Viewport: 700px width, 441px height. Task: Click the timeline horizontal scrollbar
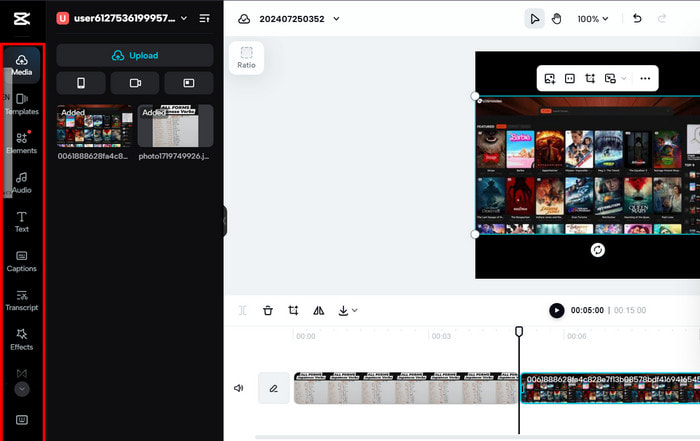tap(478, 437)
